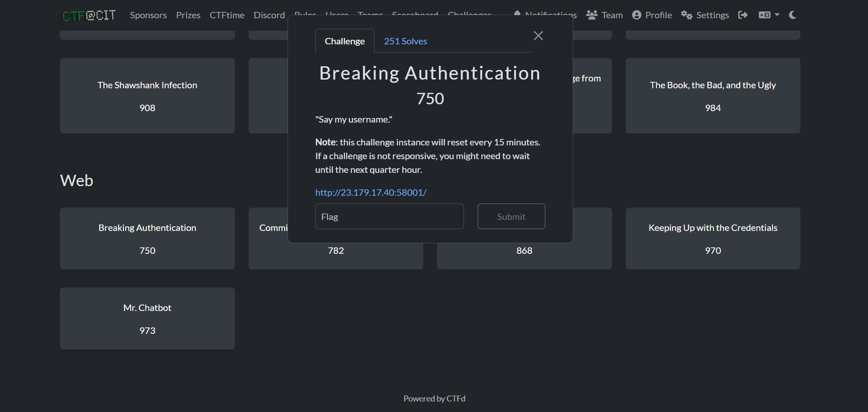The height and width of the screenshot is (412, 868).
Task: Log out using the exit arrow icon
Action: pyautogui.click(x=742, y=15)
